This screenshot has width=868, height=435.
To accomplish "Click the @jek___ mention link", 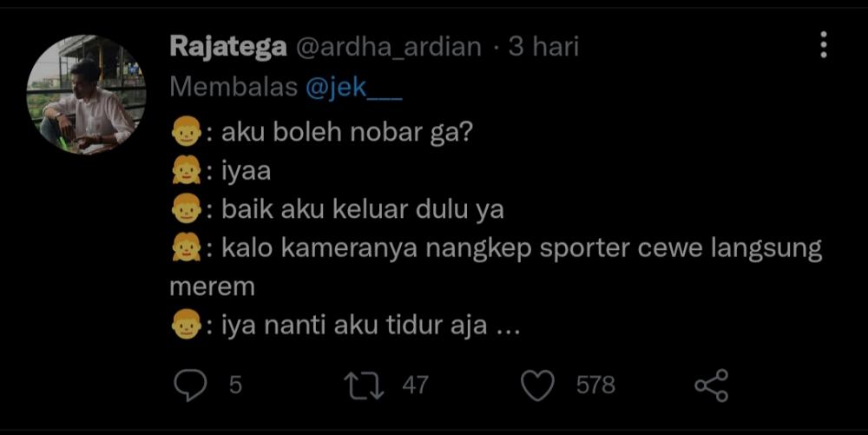I will point(354,88).
